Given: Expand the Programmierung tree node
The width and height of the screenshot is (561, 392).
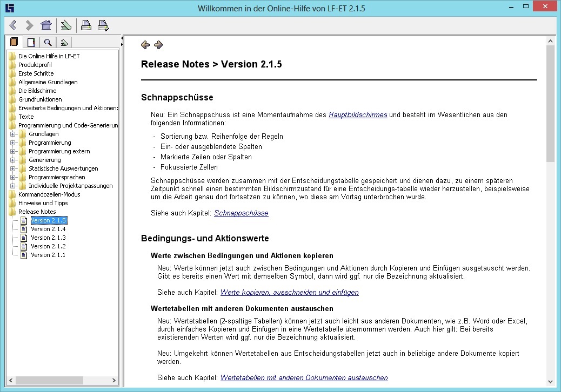Looking at the screenshot, I should point(13,143).
